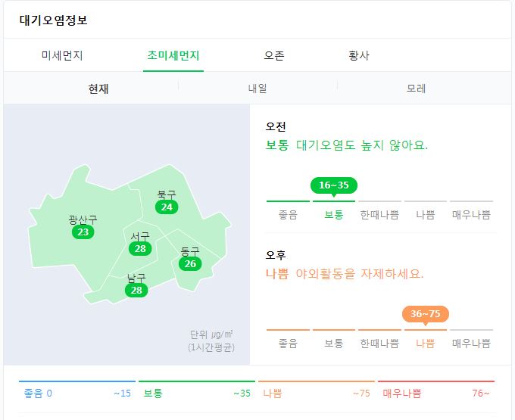Select the 현재 time tab

coord(98,89)
